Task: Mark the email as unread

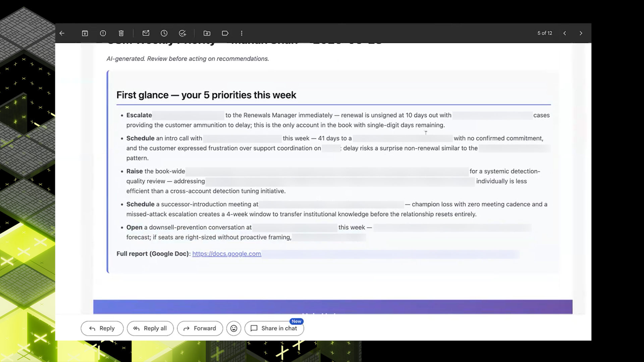Action: [146, 33]
